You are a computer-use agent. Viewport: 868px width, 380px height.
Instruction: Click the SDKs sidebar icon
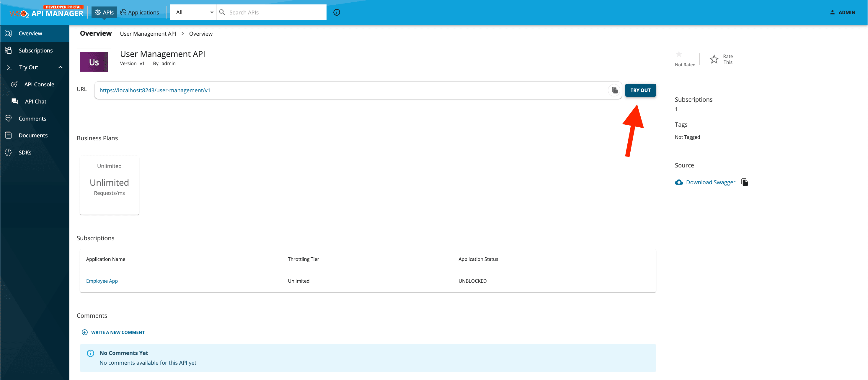[x=9, y=152]
